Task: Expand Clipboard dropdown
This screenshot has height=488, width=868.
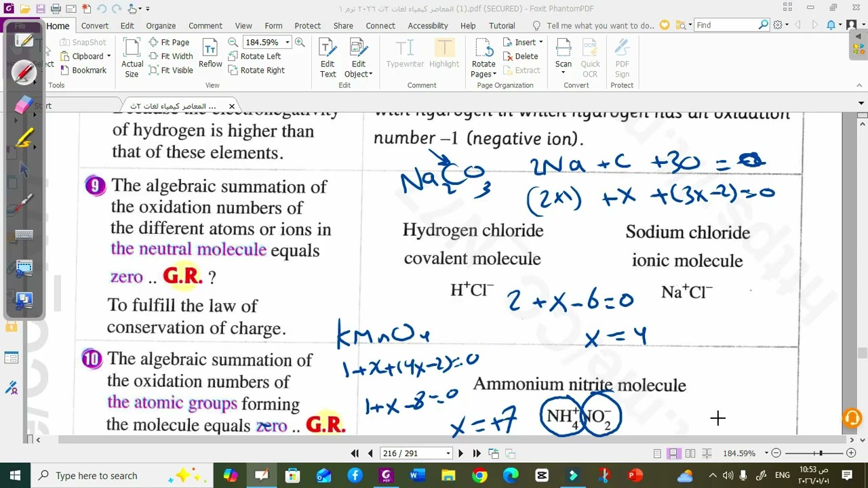Action: [108, 56]
